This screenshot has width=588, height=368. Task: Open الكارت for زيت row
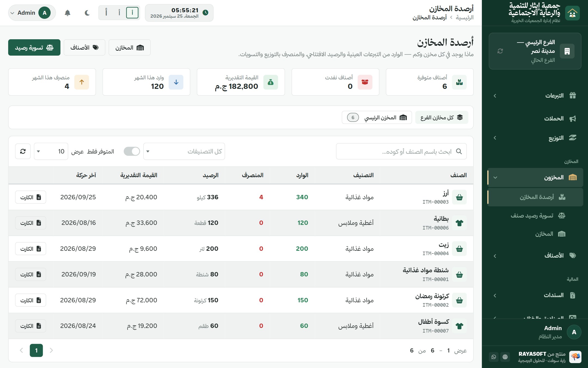point(30,249)
